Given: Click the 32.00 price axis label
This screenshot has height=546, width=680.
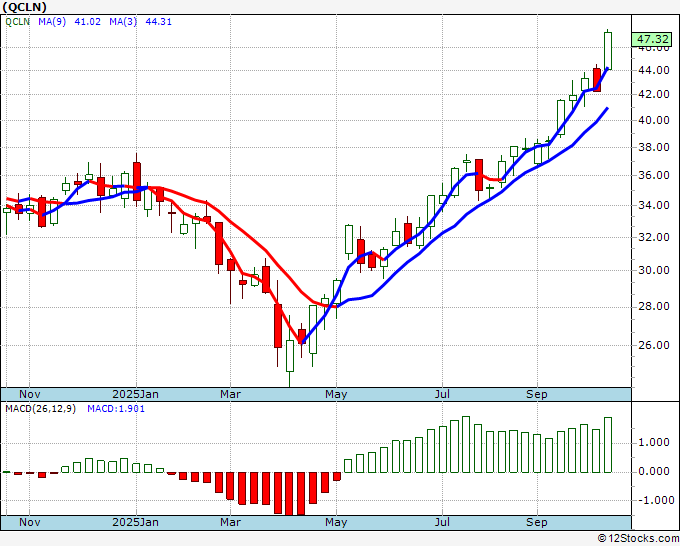Looking at the screenshot, I should (x=654, y=237).
